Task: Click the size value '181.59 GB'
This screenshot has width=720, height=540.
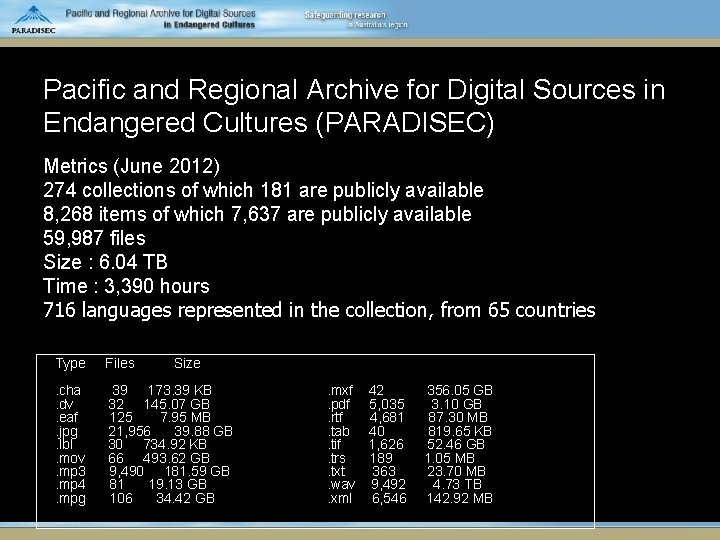Action: pos(197,472)
